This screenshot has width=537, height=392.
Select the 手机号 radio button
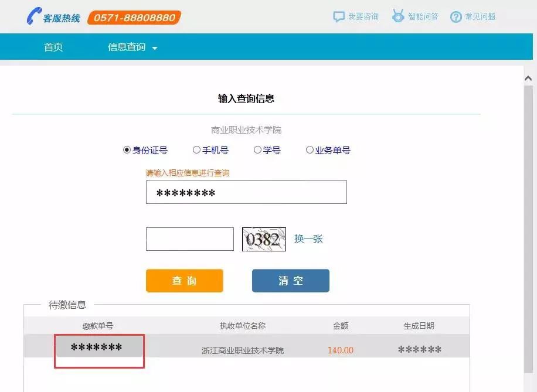click(196, 150)
